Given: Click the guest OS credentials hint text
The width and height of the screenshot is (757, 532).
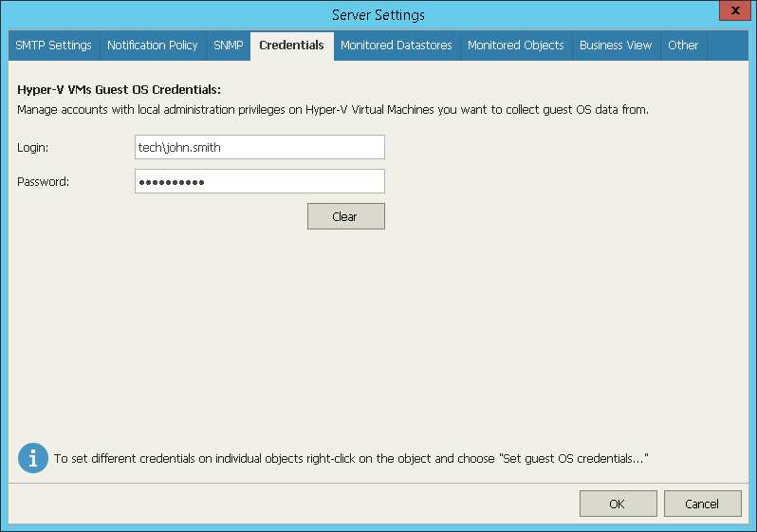Looking at the screenshot, I should coord(351,458).
